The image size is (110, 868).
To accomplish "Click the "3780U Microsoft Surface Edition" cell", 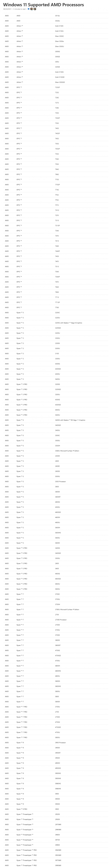I will pyautogui.click(x=67, y=610).
